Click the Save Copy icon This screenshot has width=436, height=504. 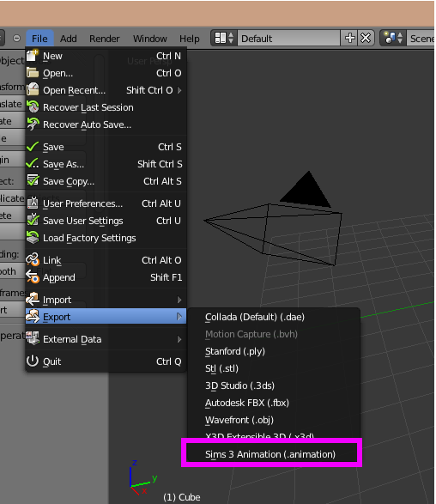coord(33,181)
